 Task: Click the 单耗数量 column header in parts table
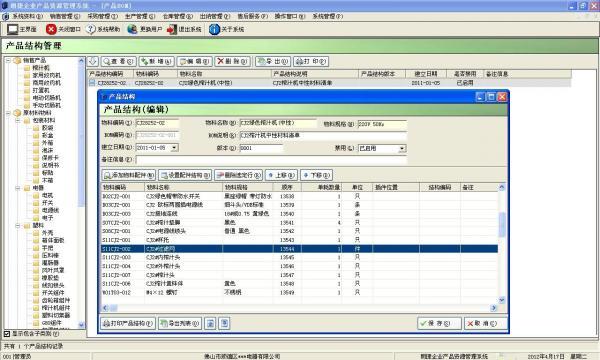pyautogui.click(x=321, y=187)
